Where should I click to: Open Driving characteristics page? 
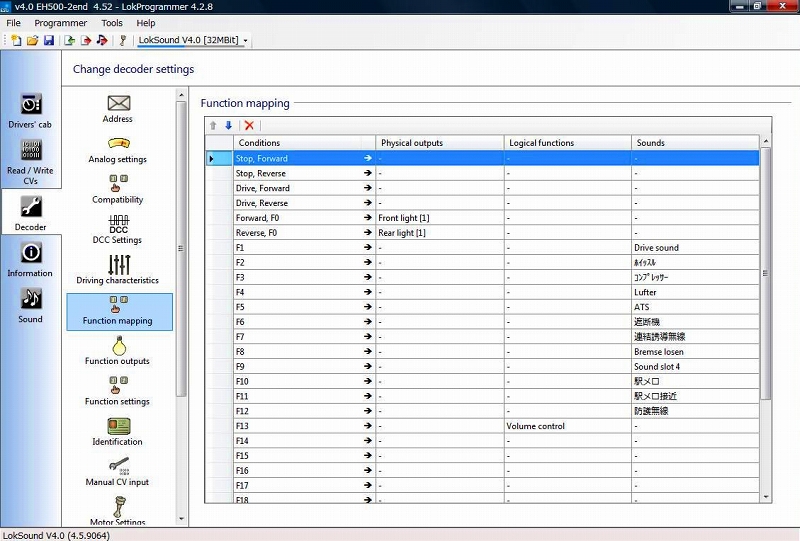point(118,269)
